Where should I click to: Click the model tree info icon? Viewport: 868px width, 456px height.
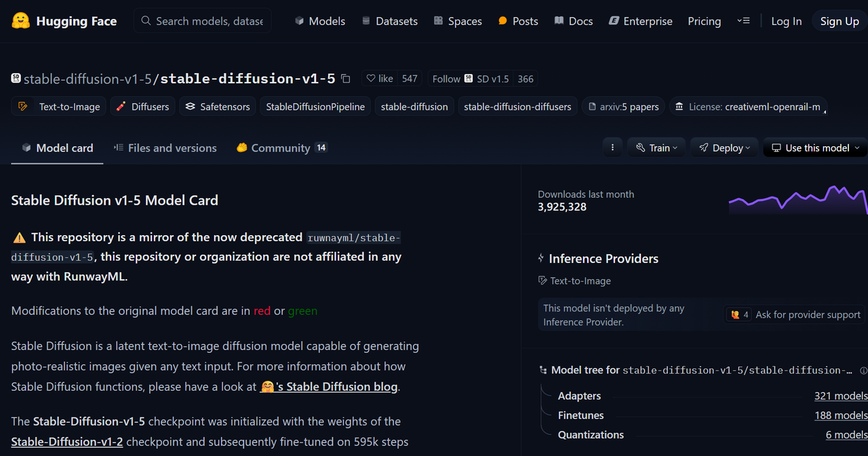(x=863, y=371)
